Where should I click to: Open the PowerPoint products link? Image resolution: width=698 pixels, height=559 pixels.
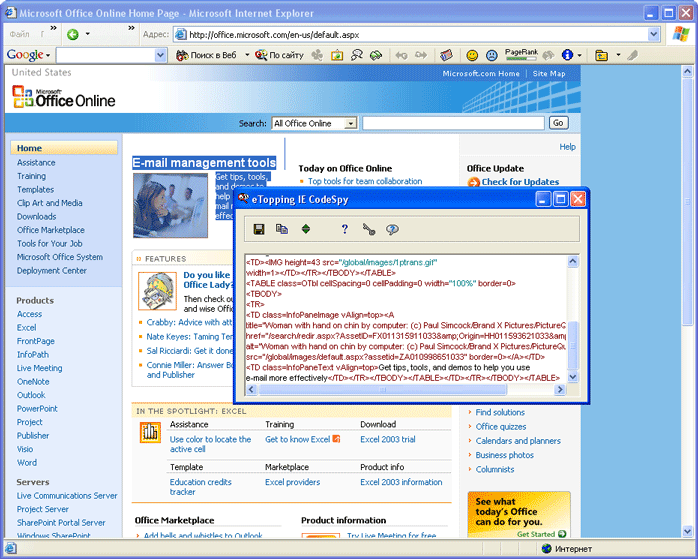click(x=37, y=409)
